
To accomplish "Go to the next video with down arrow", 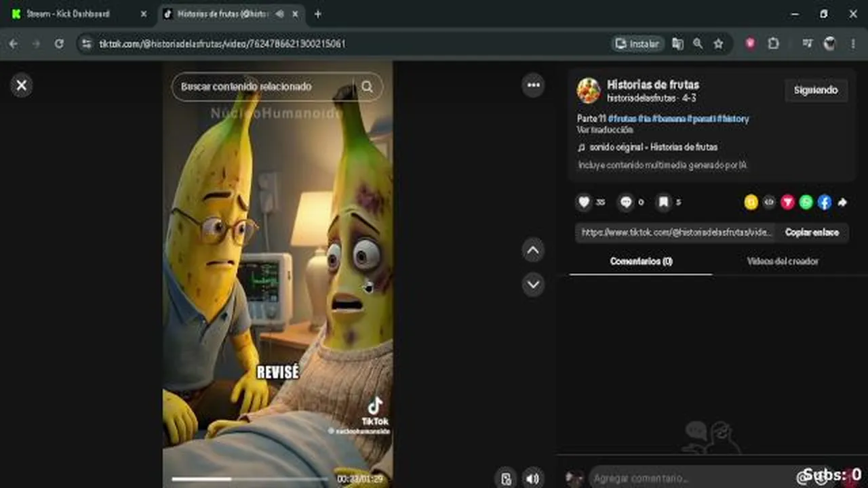I will click(x=533, y=284).
